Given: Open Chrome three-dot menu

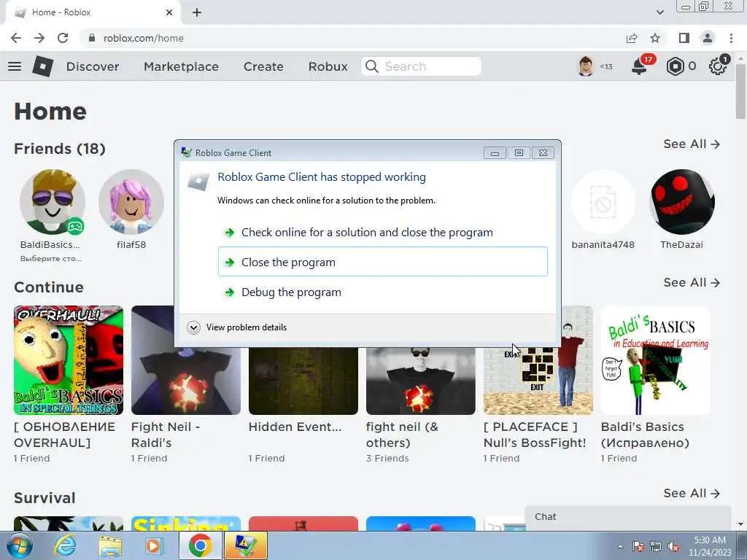Looking at the screenshot, I should click(731, 38).
